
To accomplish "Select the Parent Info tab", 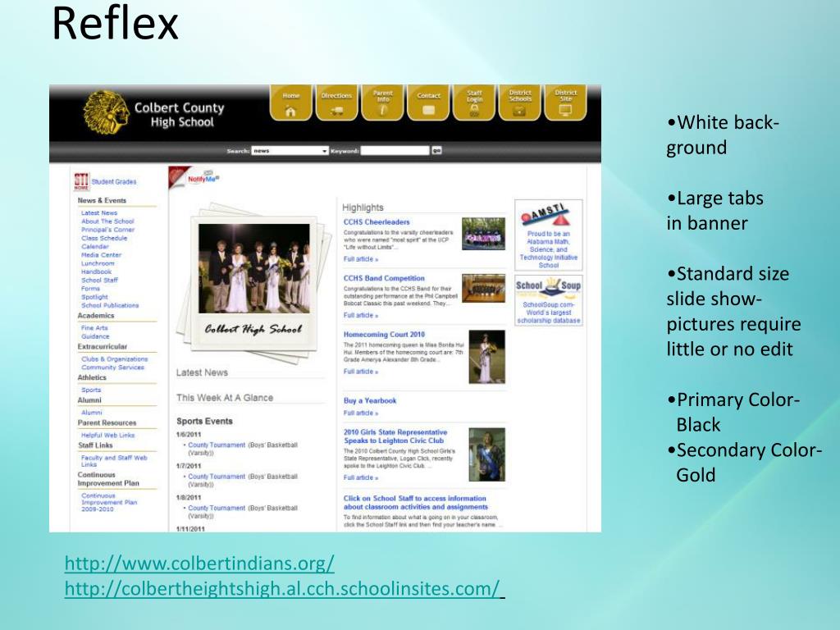I will (382, 103).
